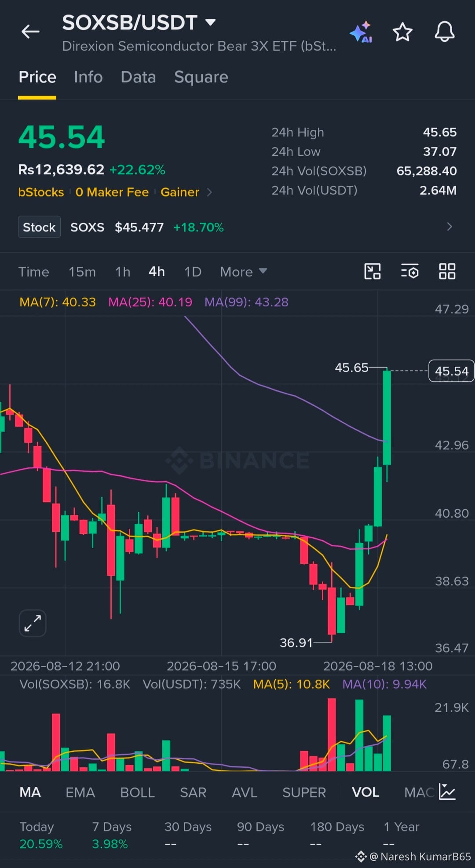Toggle the MA indicator
This screenshot has height=868, width=475.
30,792
